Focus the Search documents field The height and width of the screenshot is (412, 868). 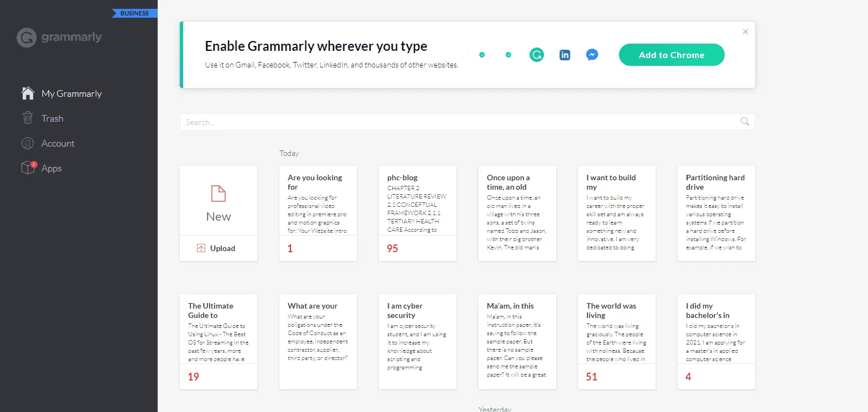pyautogui.click(x=467, y=122)
